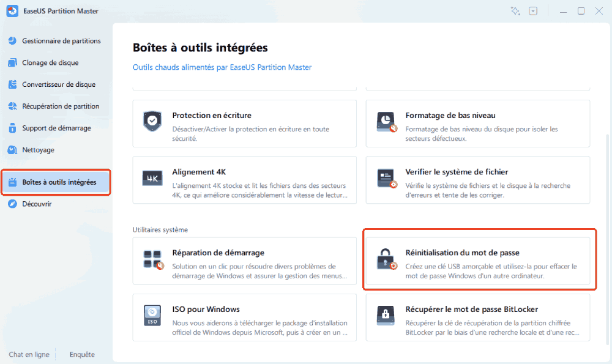Click the Protection en écriture shield icon
The width and height of the screenshot is (612, 364).
[x=152, y=121]
